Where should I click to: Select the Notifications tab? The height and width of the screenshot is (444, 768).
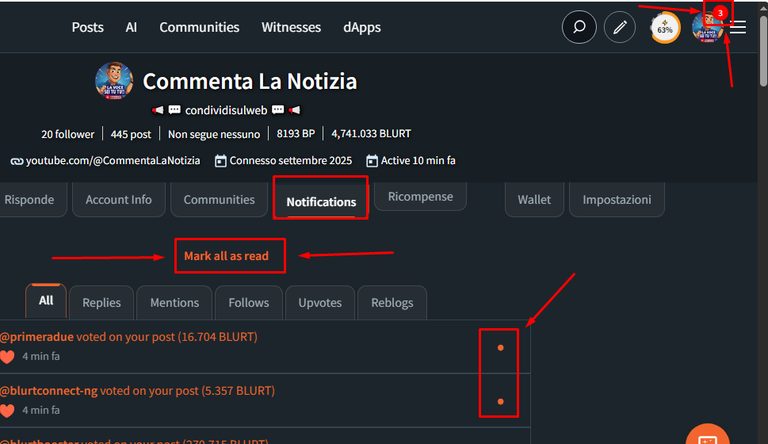pos(321,200)
